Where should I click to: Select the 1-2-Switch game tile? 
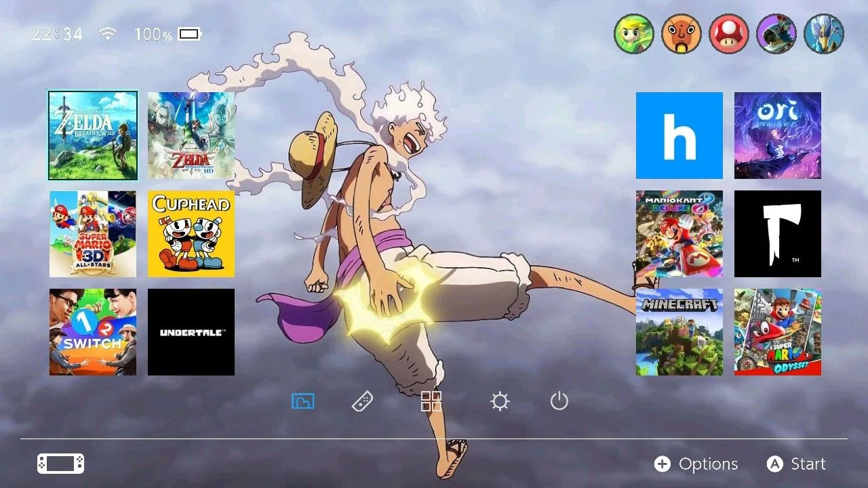pyautogui.click(x=93, y=332)
